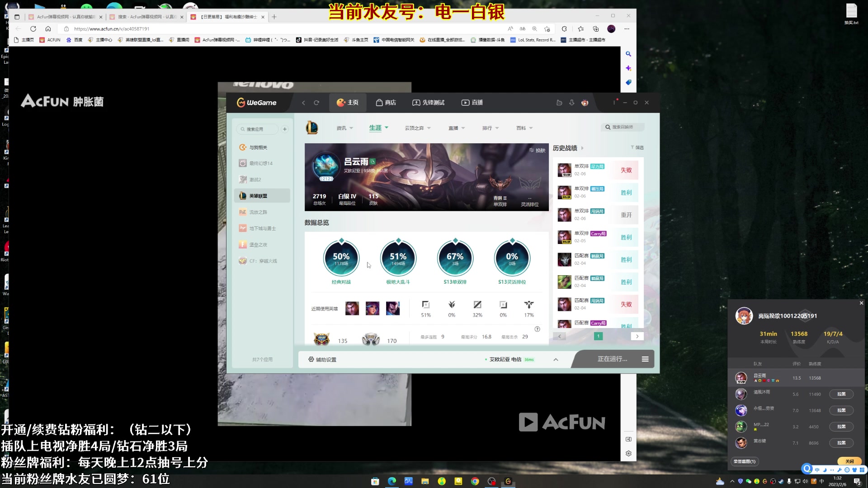868x488 pixels.
Task: Open 辅助设置 settings
Action: pyautogui.click(x=322, y=360)
